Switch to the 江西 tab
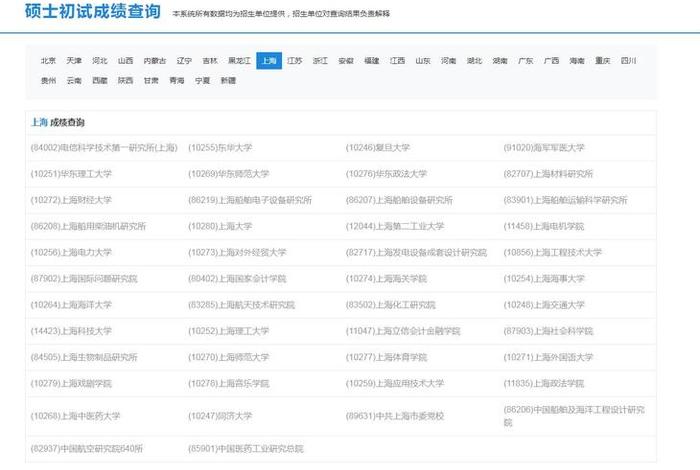The height and width of the screenshot is (470, 700). [x=397, y=61]
